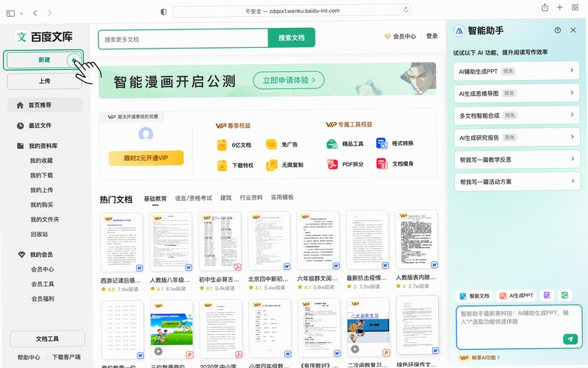Reload the page with the refresh icon
The width and height of the screenshot is (588, 368).
[x=406, y=10]
